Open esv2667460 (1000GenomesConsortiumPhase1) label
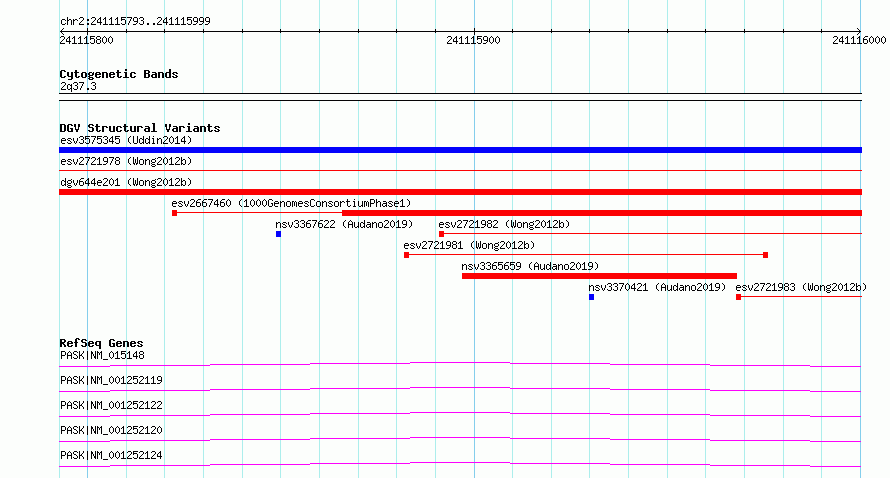The image size is (890, 478). click(291, 203)
